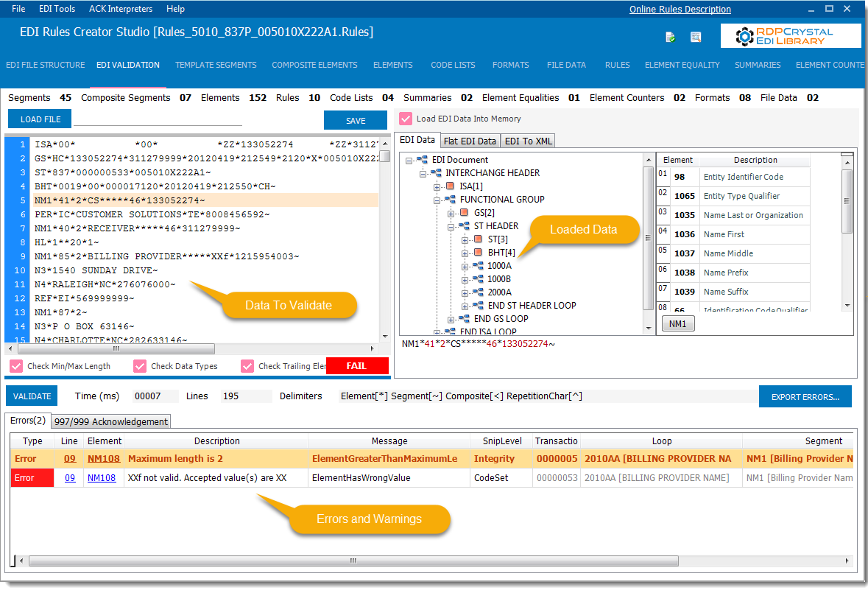Image resolution: width=868 pixels, height=593 pixels.
Task: Open the EDI Tools menu
Action: click(57, 9)
